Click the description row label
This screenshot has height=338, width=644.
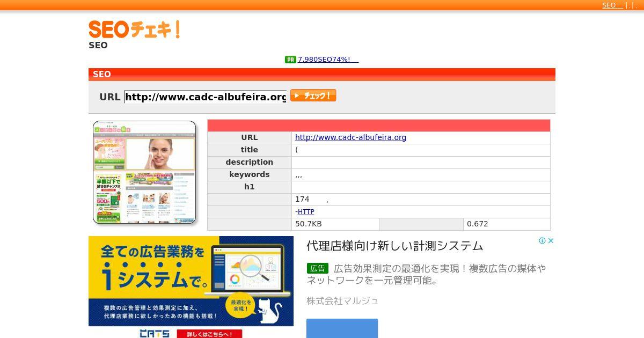(250, 162)
